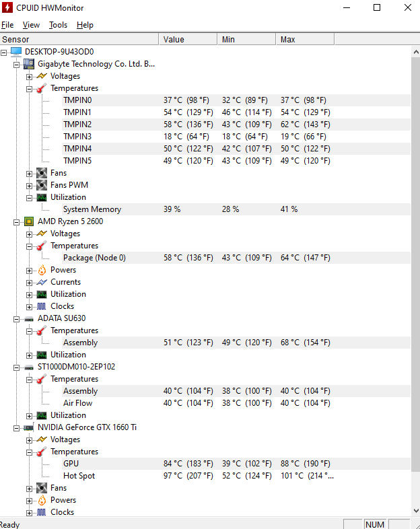The width and height of the screenshot is (420, 529).
Task: Open the Tools menu
Action: tap(58, 25)
